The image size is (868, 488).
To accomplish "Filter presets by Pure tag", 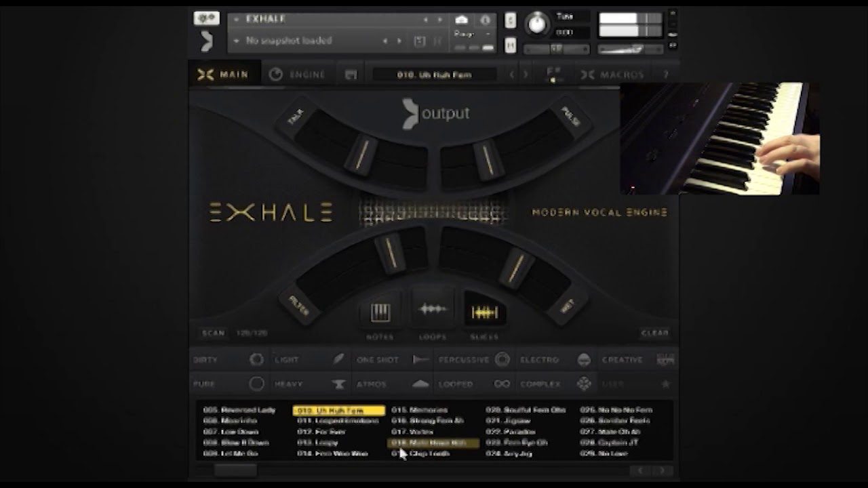I will click(229, 384).
